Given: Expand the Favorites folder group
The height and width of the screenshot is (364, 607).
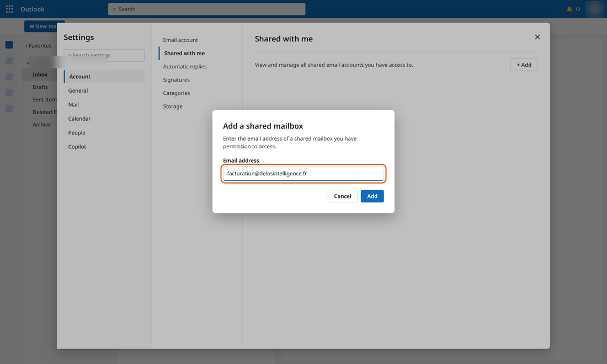Looking at the screenshot, I should [x=39, y=46].
